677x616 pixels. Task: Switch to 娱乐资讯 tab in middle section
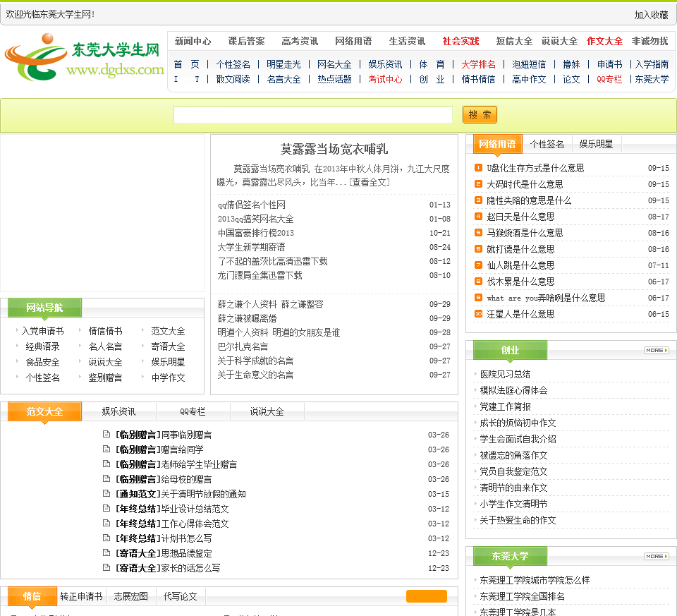(x=118, y=411)
